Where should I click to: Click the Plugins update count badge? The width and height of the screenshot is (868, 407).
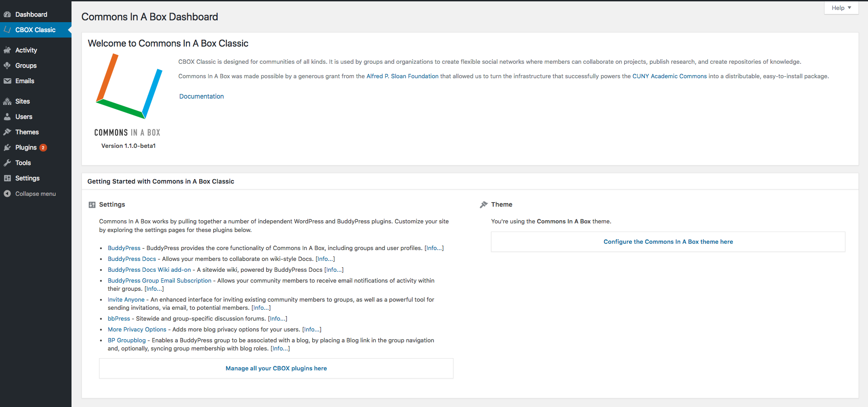[x=43, y=147]
